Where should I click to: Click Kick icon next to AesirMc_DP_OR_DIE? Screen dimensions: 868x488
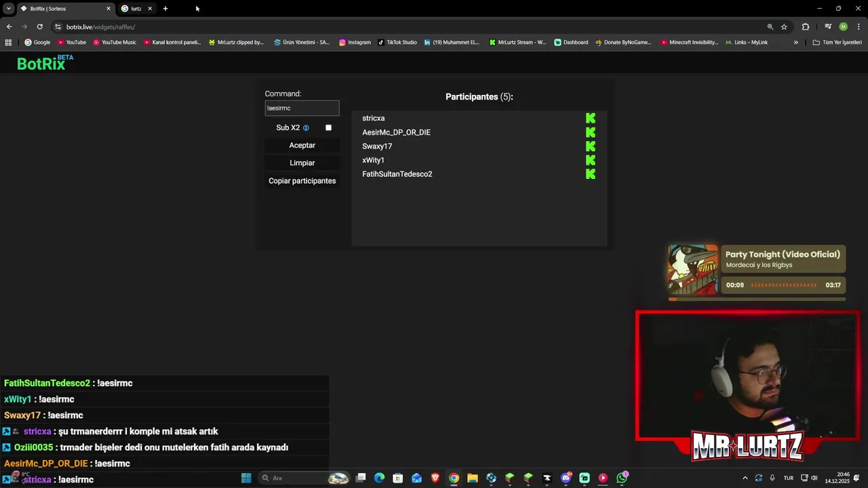591,132
